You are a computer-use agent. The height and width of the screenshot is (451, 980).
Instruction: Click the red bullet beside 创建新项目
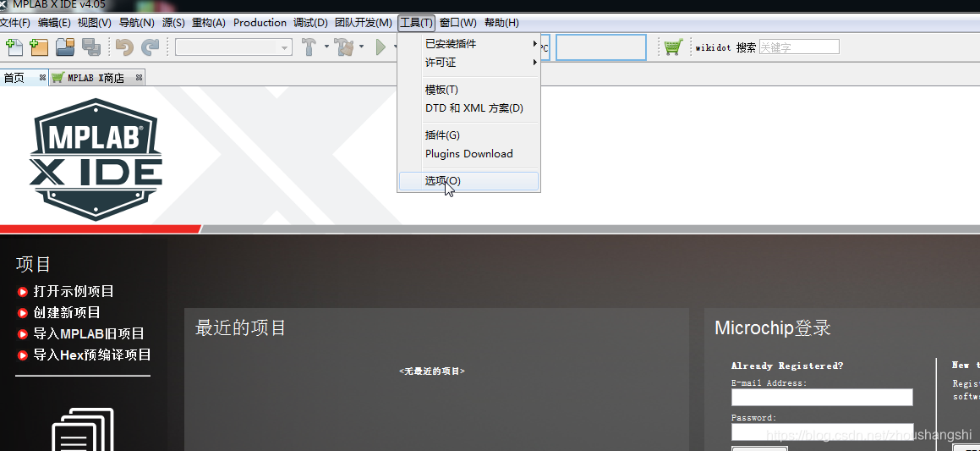tap(23, 313)
